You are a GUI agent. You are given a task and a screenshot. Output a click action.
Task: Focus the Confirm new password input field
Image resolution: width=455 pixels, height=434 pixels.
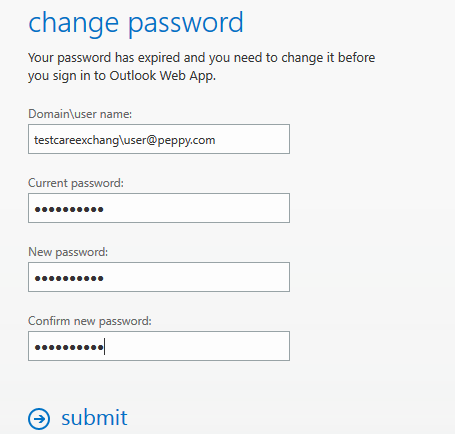tap(159, 346)
